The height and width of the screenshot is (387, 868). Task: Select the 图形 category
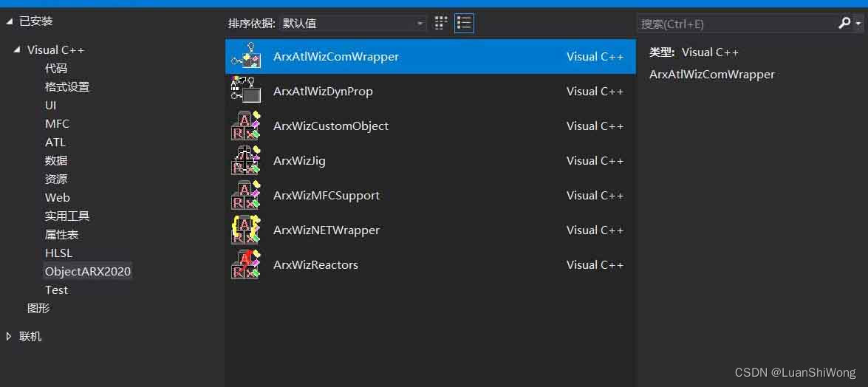tap(38, 309)
